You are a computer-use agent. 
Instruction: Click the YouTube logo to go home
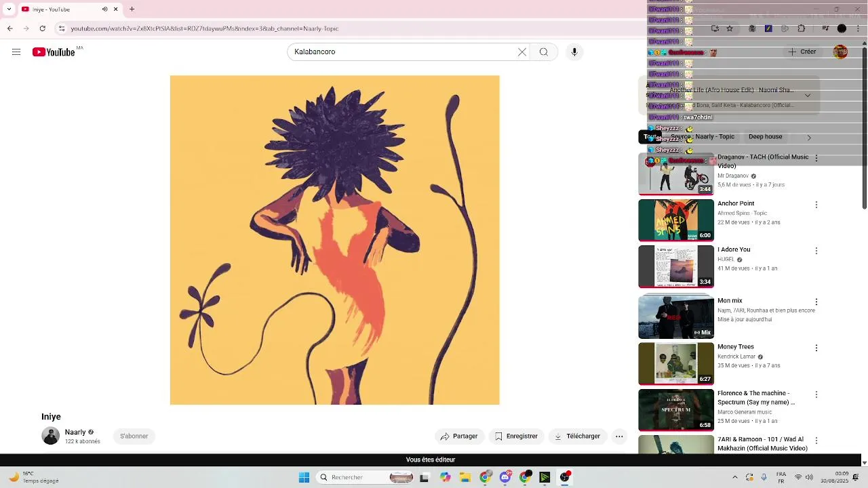click(54, 52)
